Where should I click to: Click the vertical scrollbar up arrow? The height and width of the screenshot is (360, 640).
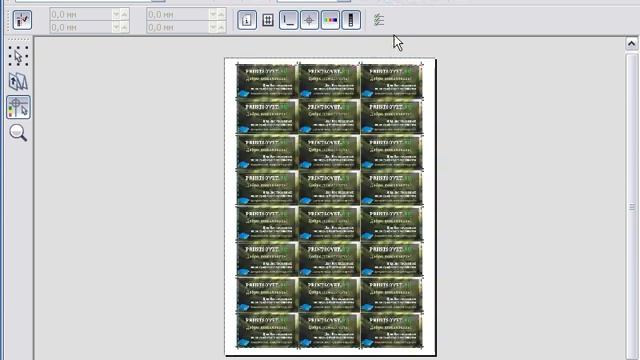pyautogui.click(x=631, y=43)
